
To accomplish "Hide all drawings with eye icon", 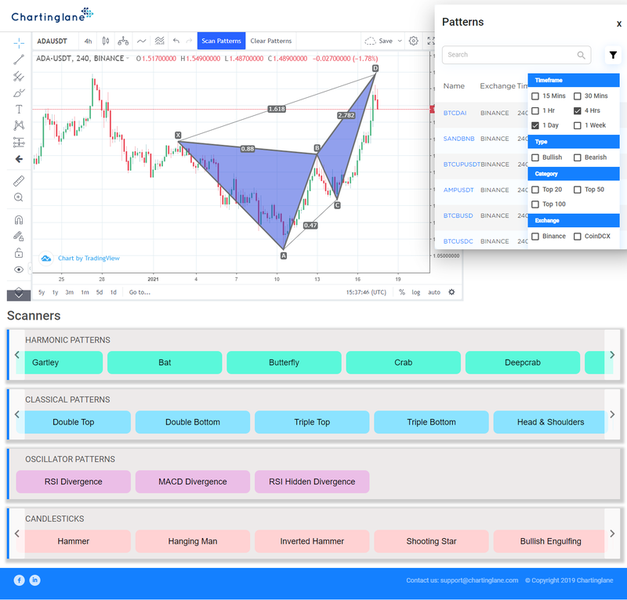I will click(x=19, y=270).
